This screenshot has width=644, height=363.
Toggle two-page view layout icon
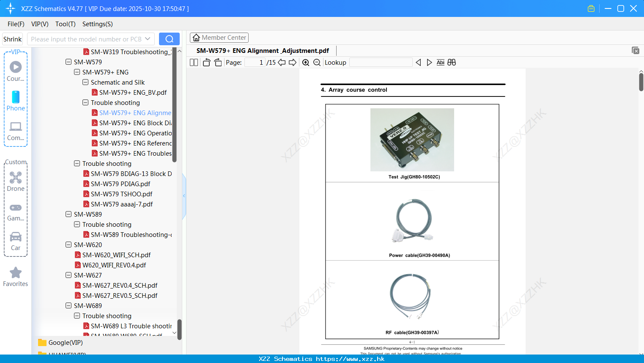(194, 63)
